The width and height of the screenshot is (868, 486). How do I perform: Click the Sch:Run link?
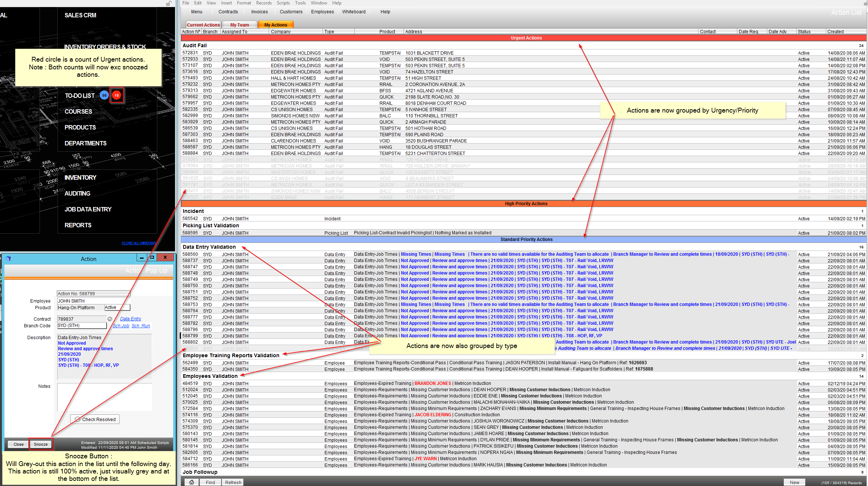tap(141, 326)
